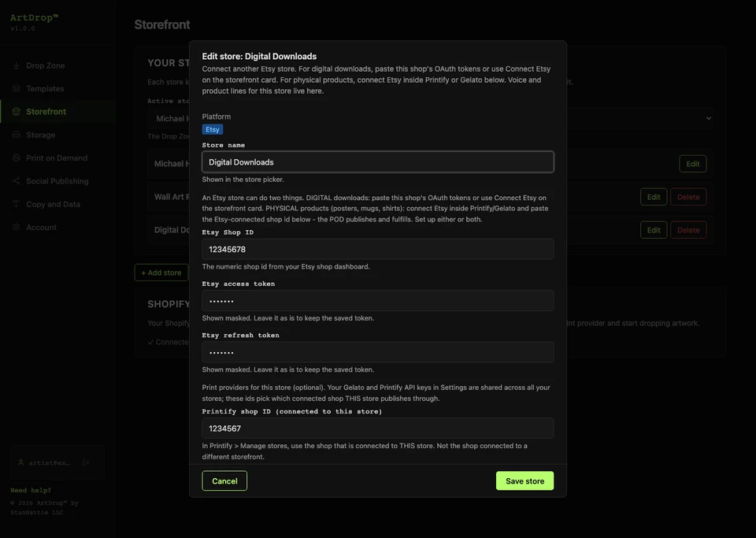Image resolution: width=756 pixels, height=538 pixels.
Task: Open Print on Demand section
Action: coord(57,158)
